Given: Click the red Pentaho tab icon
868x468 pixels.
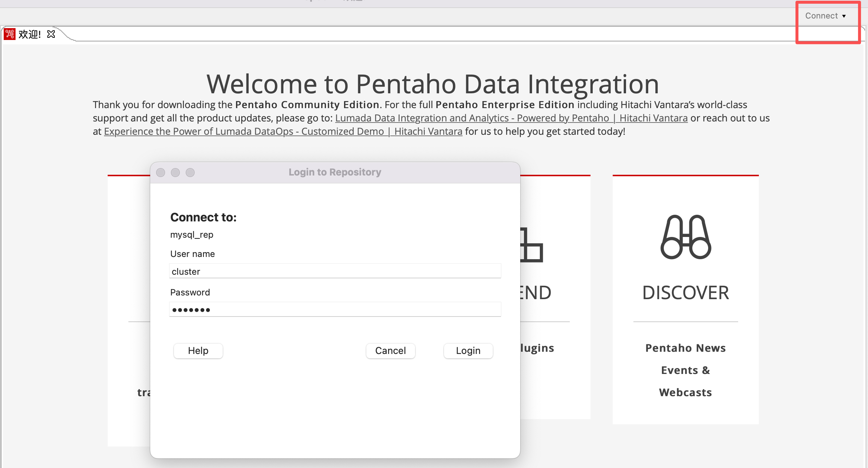Looking at the screenshot, I should coord(10,34).
